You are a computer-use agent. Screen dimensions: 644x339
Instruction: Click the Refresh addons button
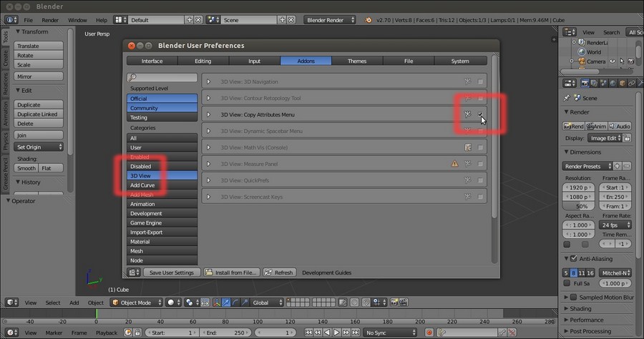click(279, 272)
